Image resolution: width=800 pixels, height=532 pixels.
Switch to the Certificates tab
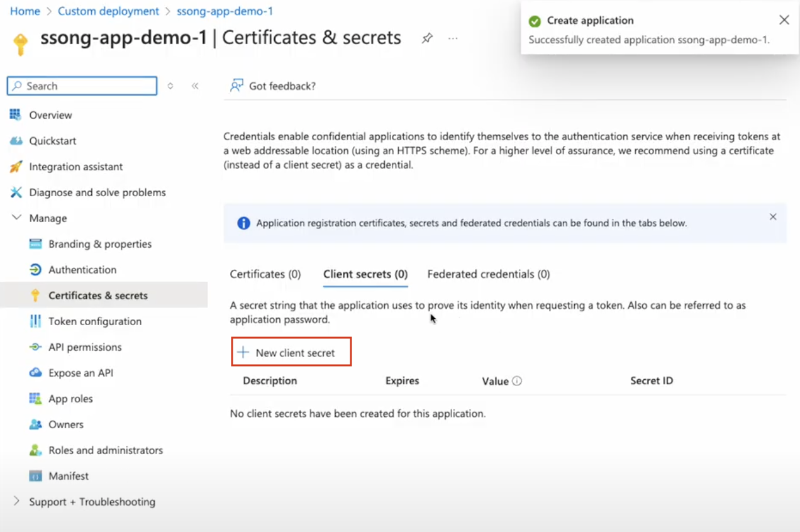pos(265,274)
